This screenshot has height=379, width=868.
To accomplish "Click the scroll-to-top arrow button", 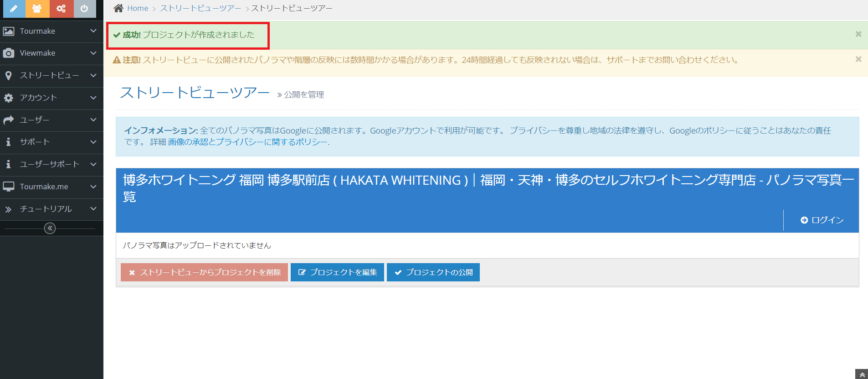I will (862, 374).
